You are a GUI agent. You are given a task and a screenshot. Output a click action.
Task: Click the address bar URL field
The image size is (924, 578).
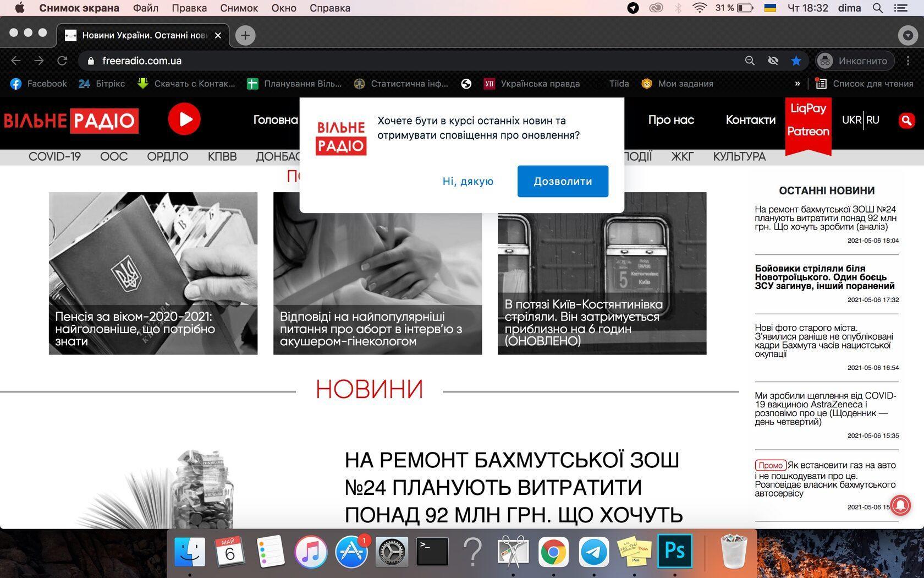pyautogui.click(x=385, y=61)
